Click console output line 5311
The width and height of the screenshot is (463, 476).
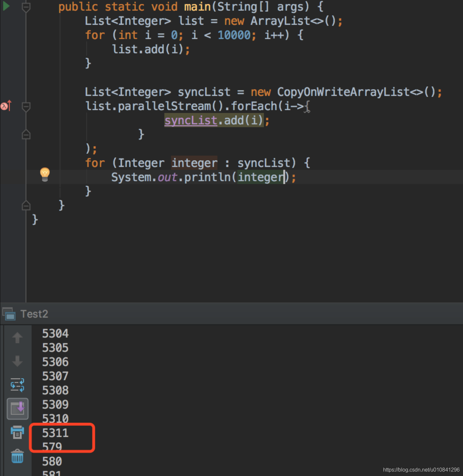coord(55,433)
